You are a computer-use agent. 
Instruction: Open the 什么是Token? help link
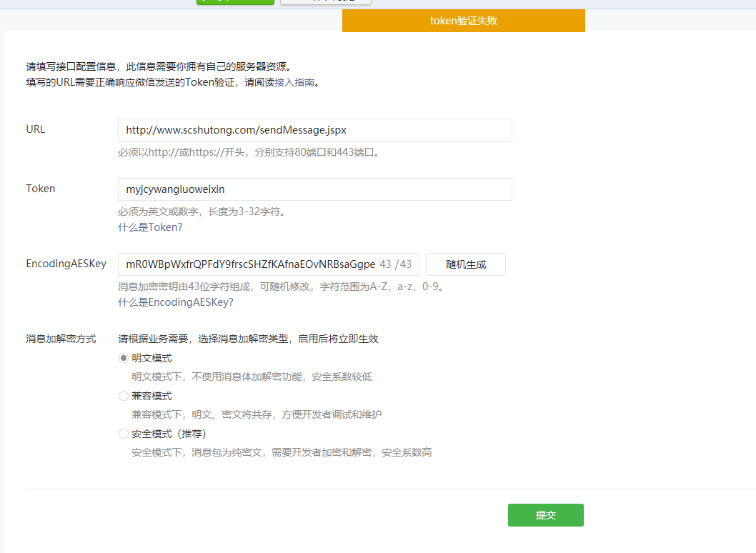tap(150, 227)
